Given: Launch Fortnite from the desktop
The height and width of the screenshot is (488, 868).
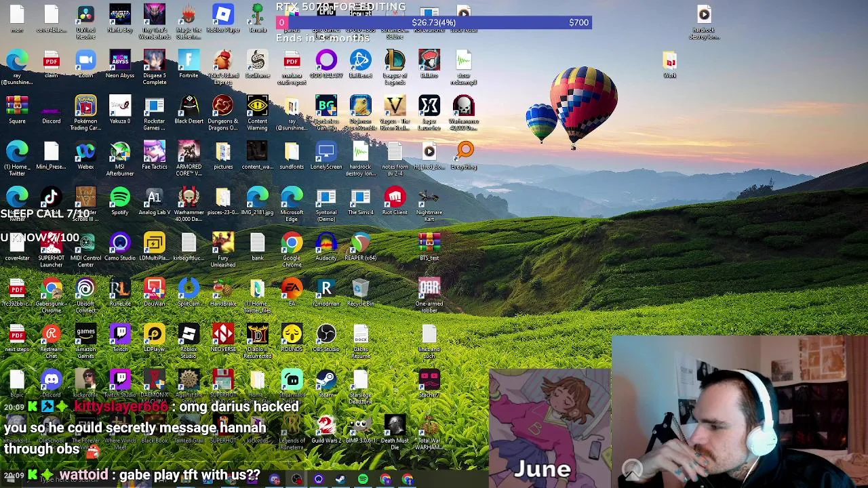Looking at the screenshot, I should pyautogui.click(x=189, y=64).
